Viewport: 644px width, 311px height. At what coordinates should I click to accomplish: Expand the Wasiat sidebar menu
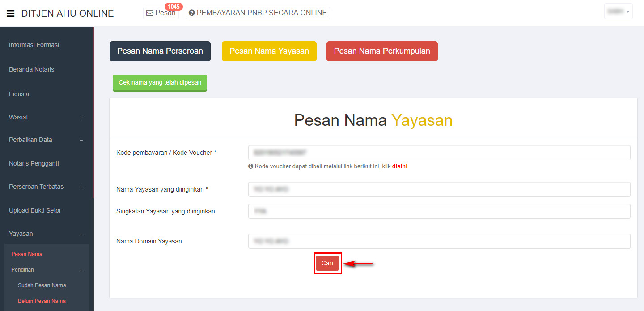coord(81,118)
